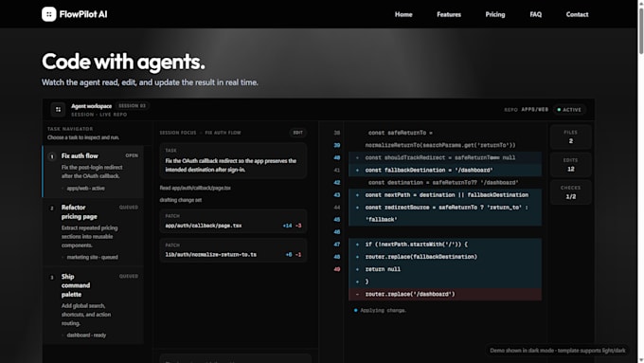Click the 'router.replace(fallbackDestination)' code line
This screenshot has height=363, width=644.
[x=445, y=257]
